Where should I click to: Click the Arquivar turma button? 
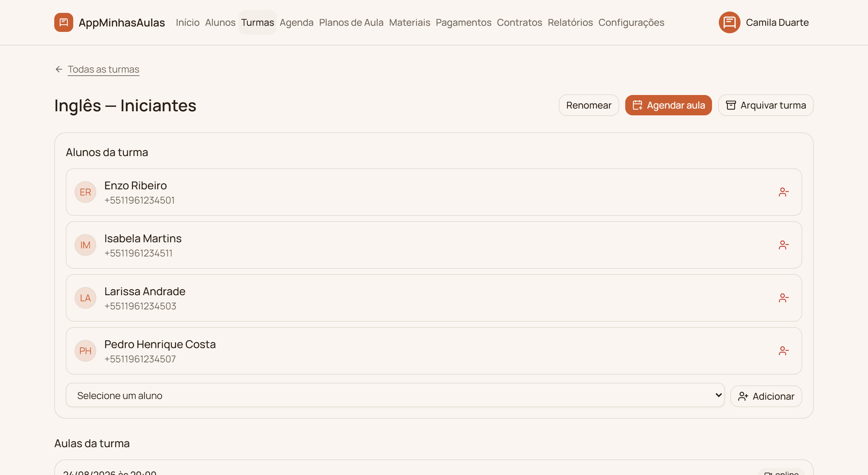coord(766,105)
